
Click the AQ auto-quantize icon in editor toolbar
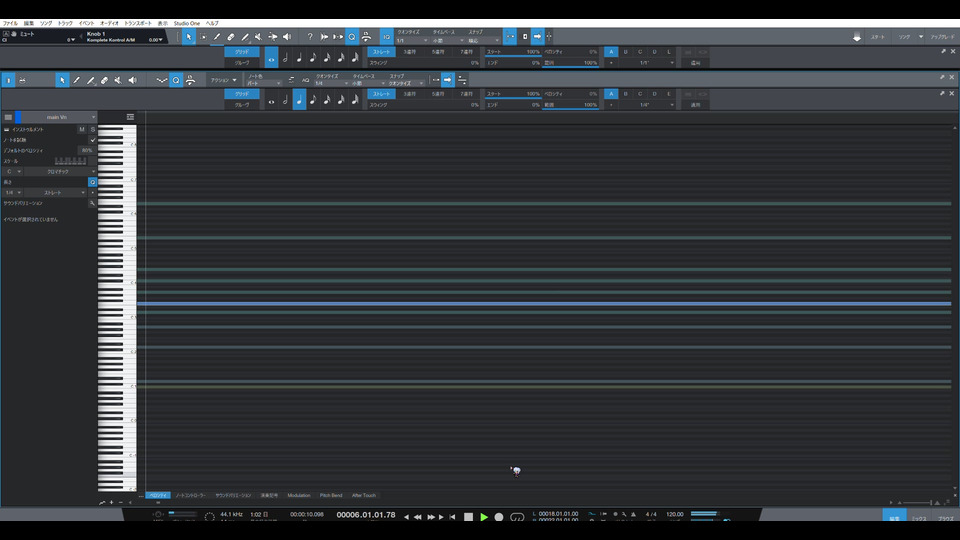[305, 80]
